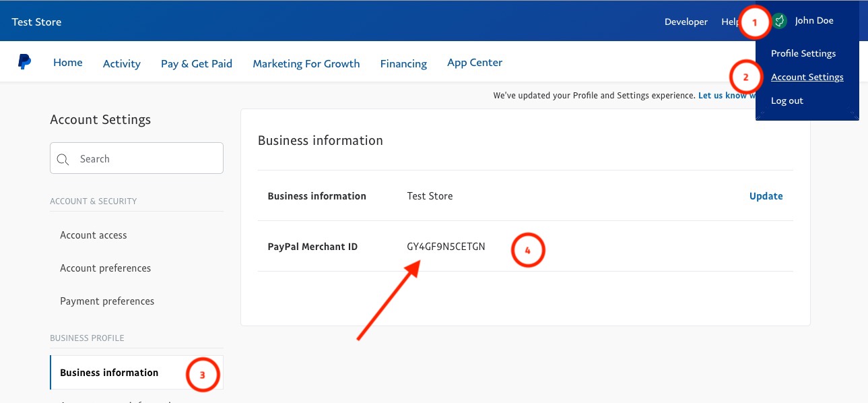The width and height of the screenshot is (868, 403).
Task: Go to the Activity tab
Action: pyautogui.click(x=122, y=63)
